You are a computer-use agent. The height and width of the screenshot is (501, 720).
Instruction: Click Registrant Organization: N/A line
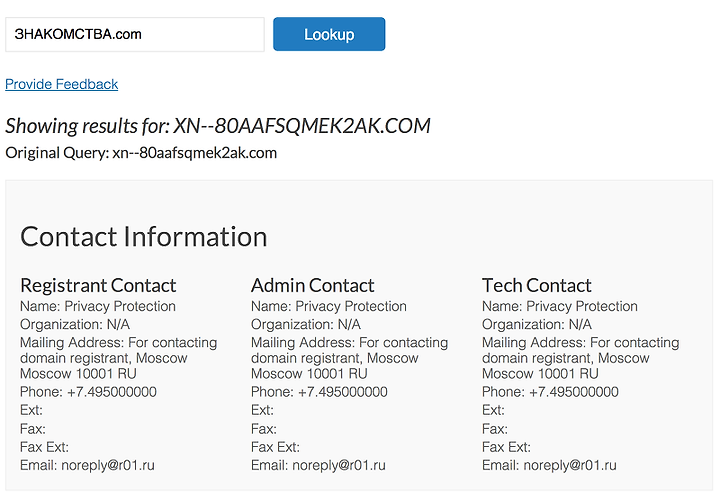click(75, 325)
